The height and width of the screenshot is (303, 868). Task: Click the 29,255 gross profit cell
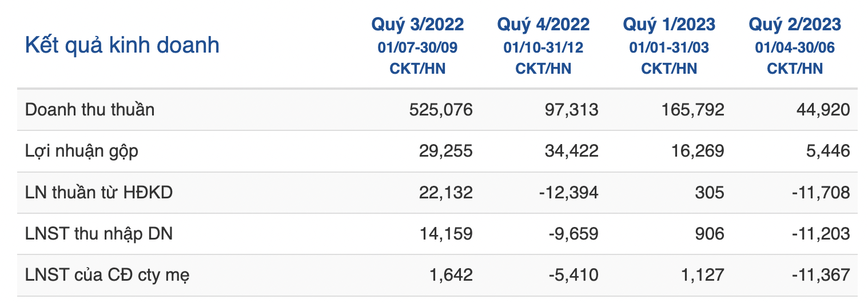tap(447, 151)
